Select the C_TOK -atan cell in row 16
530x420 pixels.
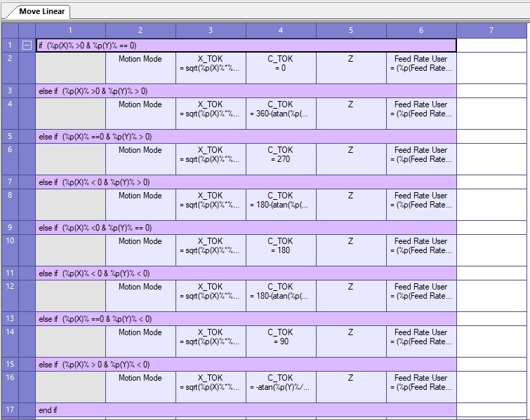click(x=281, y=386)
